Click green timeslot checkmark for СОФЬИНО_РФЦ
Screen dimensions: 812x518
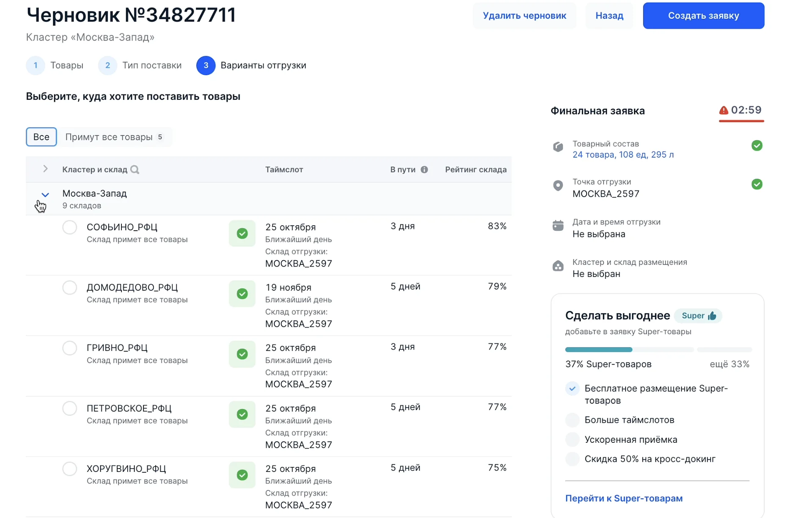(x=242, y=233)
